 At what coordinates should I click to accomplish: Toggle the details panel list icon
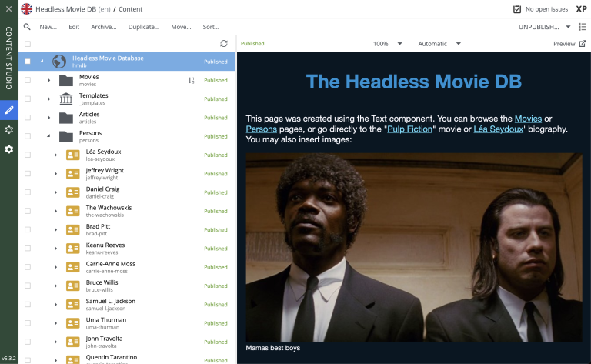tap(583, 27)
